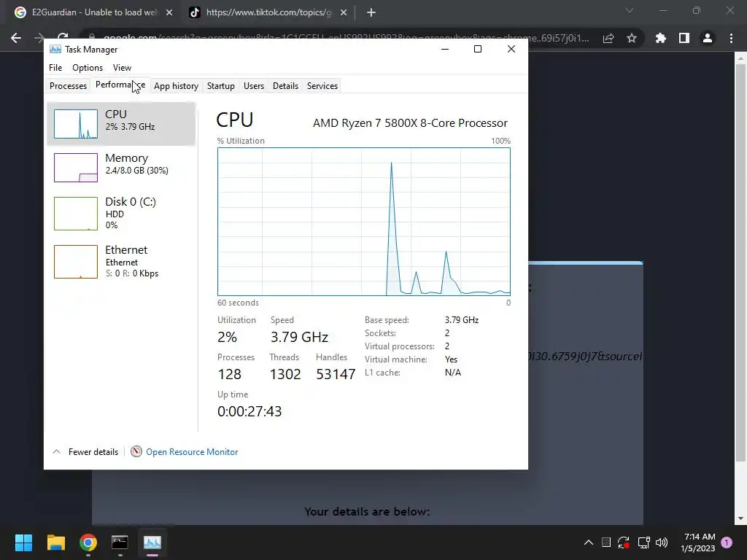Show hidden tray icons chevron
Viewport: 747px width, 560px height.
click(x=589, y=542)
